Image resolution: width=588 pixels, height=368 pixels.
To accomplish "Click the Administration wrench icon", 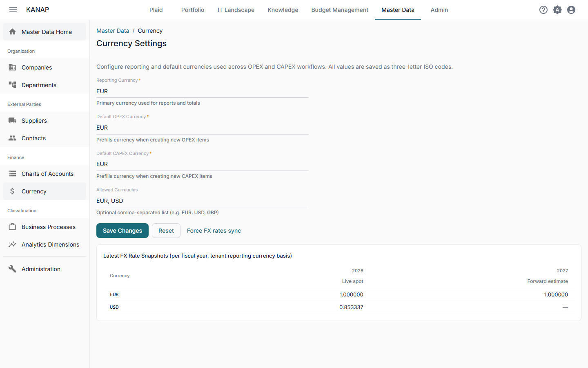I will point(13,269).
